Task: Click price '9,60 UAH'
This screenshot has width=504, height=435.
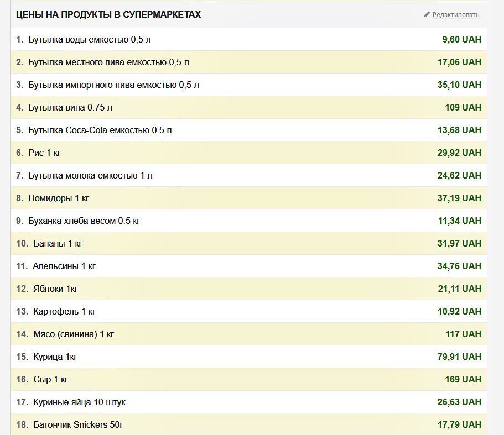Action: [461, 39]
